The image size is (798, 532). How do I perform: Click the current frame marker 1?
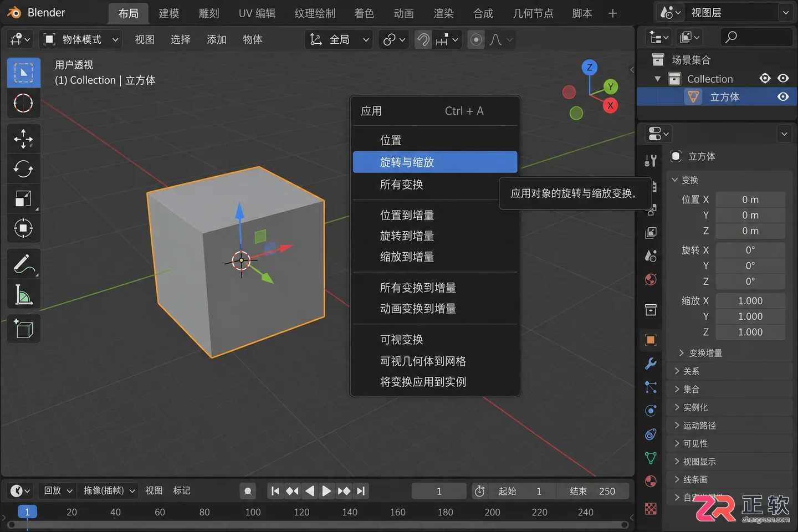coord(27,512)
